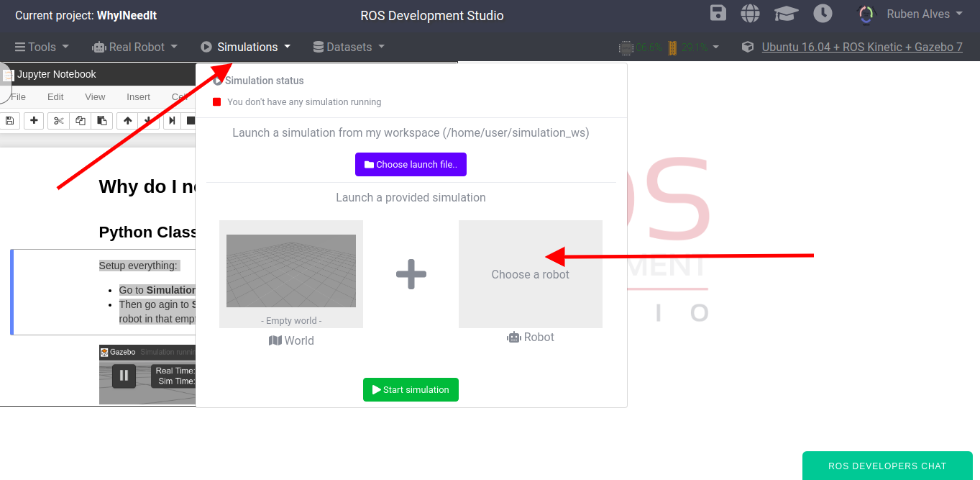
Task: Open the graduation cap courses icon
Action: click(787, 14)
